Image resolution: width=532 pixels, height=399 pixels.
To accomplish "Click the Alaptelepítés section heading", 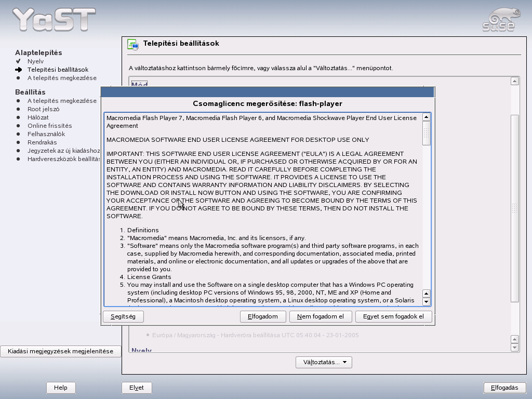I will point(38,52).
